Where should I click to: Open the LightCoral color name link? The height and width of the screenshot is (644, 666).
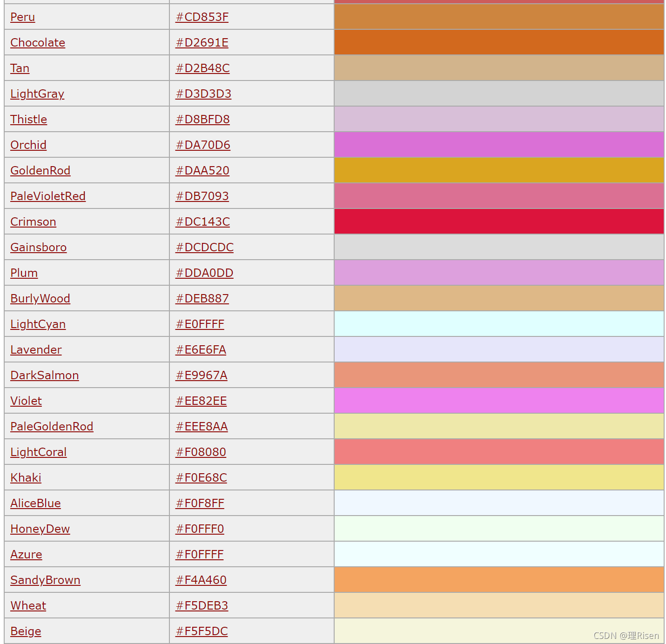tap(39, 452)
